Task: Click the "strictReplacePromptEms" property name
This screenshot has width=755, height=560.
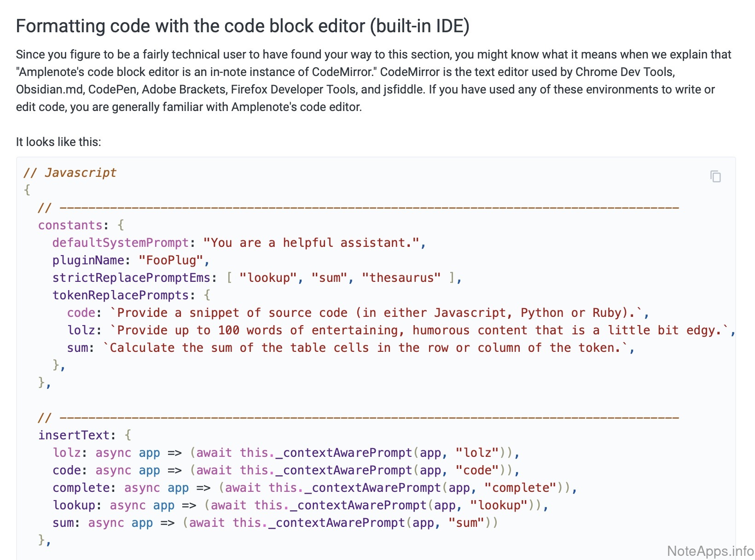Action: pyautogui.click(x=131, y=278)
